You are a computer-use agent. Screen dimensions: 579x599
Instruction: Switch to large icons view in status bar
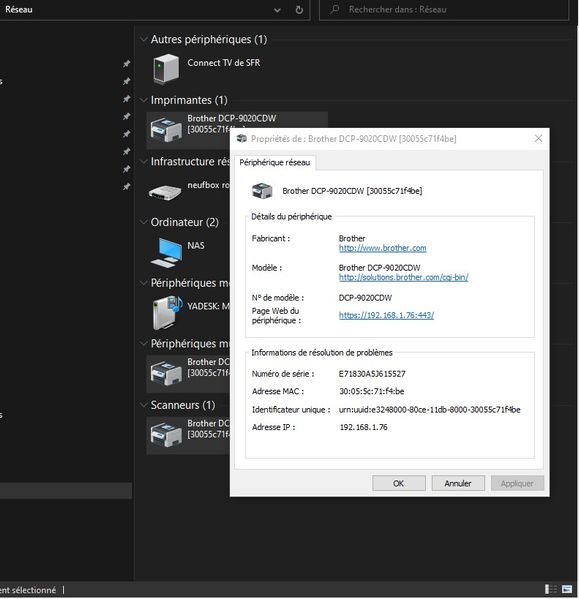567,589
